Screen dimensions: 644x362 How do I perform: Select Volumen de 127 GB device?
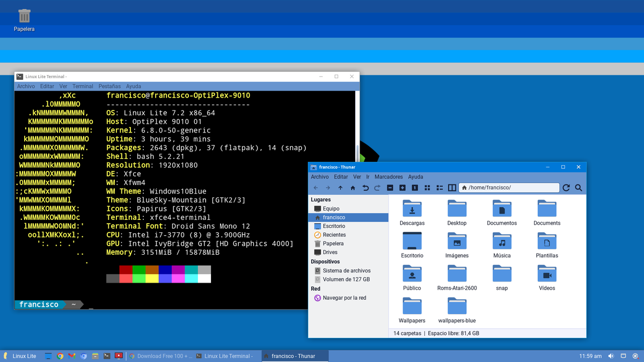(x=348, y=279)
